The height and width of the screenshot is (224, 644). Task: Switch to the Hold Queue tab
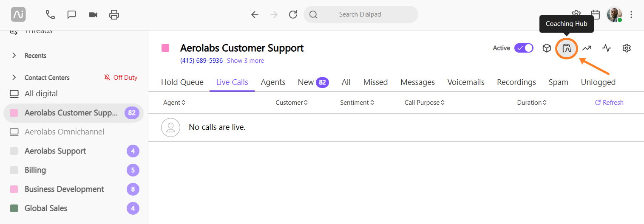[182, 82]
